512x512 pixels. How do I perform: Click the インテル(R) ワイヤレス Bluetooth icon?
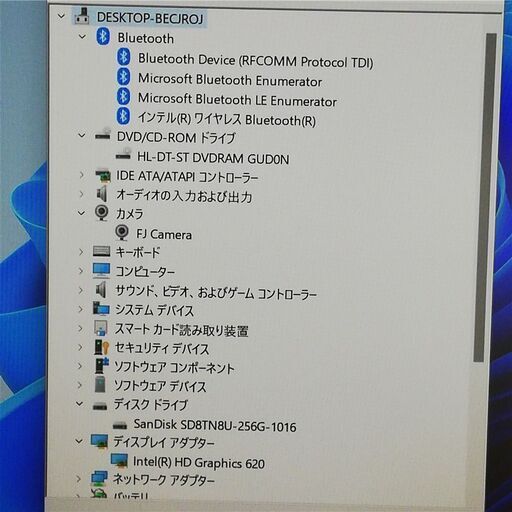123,116
